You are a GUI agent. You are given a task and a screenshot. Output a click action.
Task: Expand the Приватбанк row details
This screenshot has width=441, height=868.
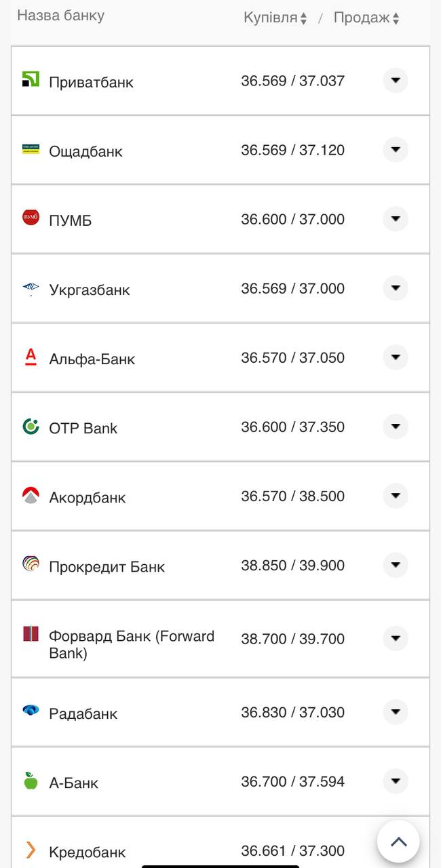[396, 81]
